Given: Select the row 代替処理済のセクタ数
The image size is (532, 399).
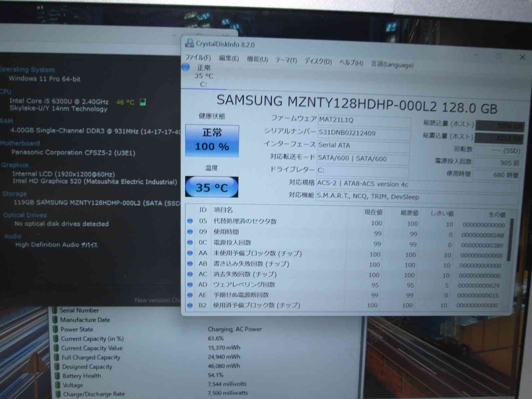Looking at the screenshot, I should pyautogui.click(x=346, y=223).
